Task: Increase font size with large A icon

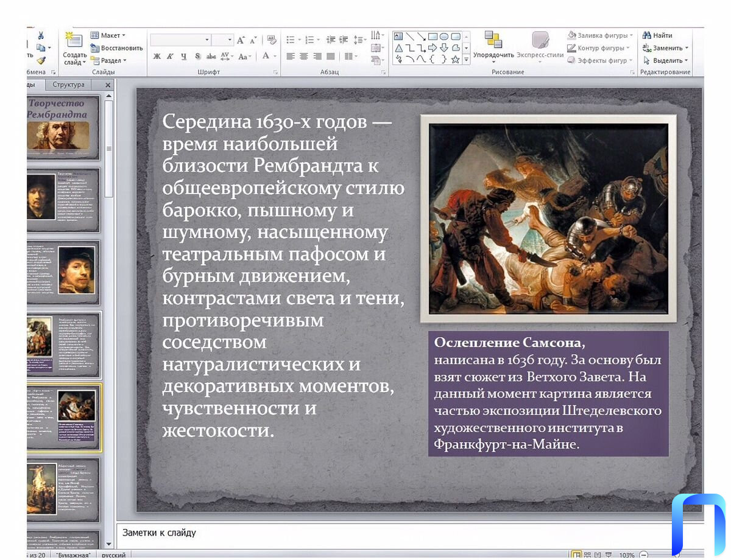Action: [x=241, y=40]
